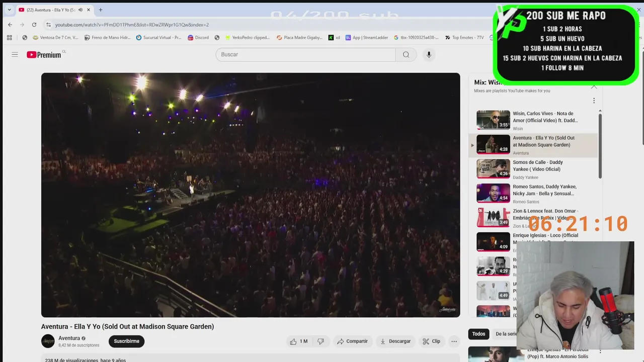Screen dimensions: 644x362
Task: Click the video player to pause
Action: pos(251,195)
